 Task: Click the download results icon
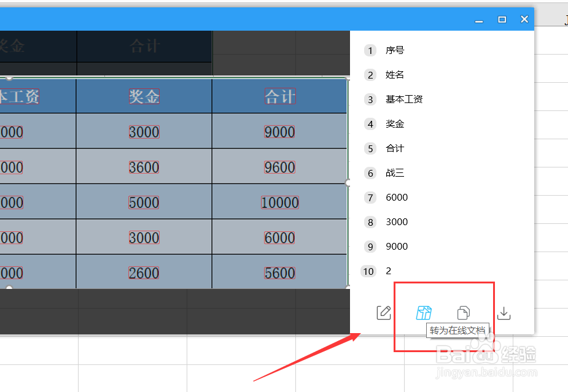[x=504, y=312]
